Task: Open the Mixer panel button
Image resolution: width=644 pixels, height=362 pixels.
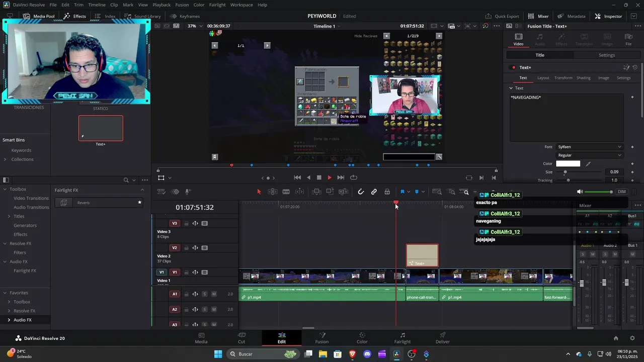Action: [538, 16]
